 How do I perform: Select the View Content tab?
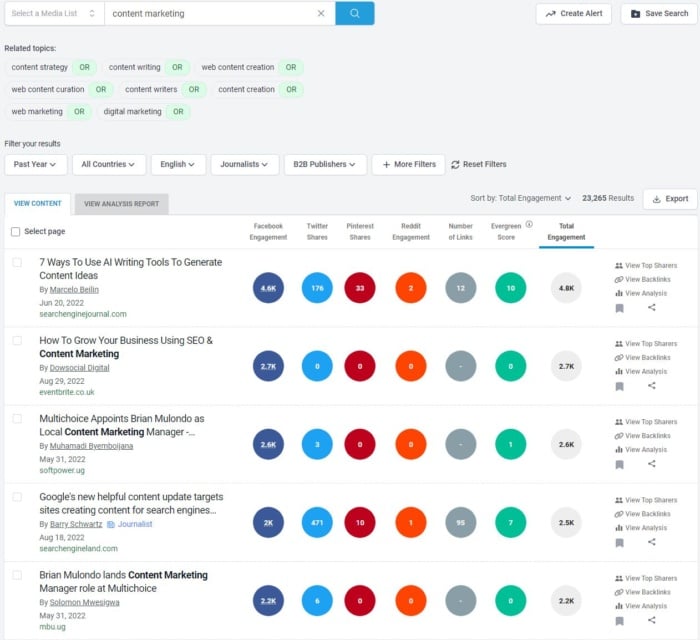click(37, 204)
